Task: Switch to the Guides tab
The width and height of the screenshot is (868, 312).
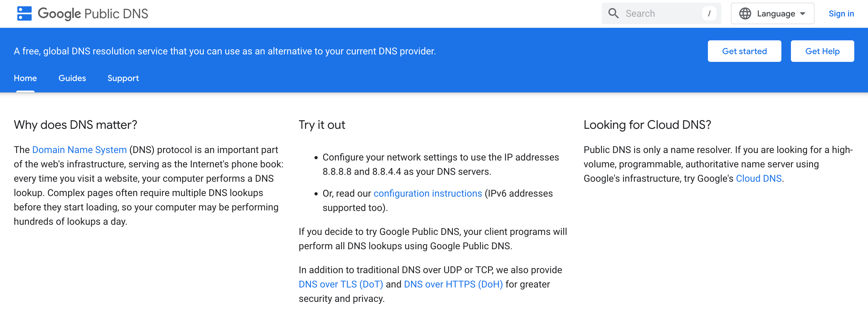Action: click(72, 78)
